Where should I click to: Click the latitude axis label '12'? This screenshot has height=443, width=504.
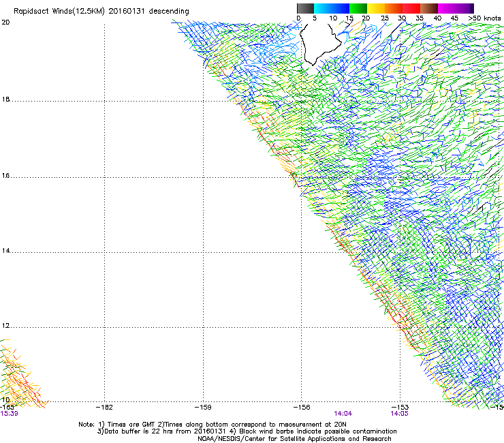click(x=5, y=326)
